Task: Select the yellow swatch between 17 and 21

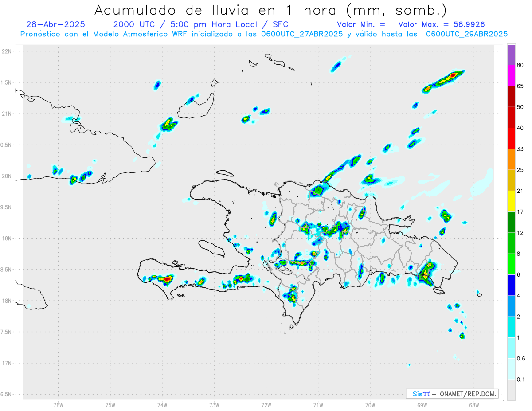Action: (x=511, y=201)
